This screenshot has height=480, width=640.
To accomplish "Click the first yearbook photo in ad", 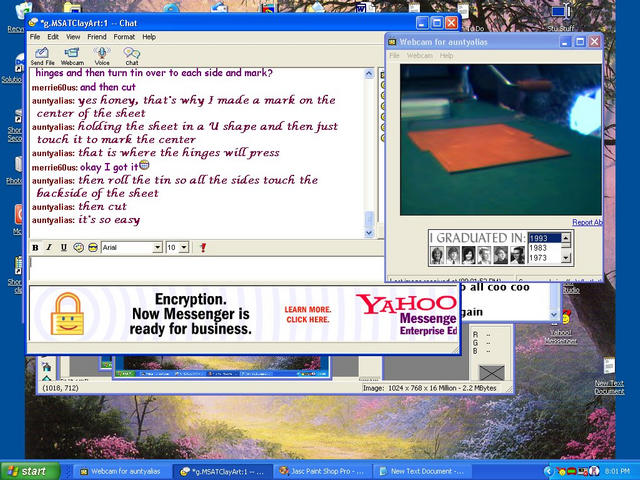I will coord(437,256).
